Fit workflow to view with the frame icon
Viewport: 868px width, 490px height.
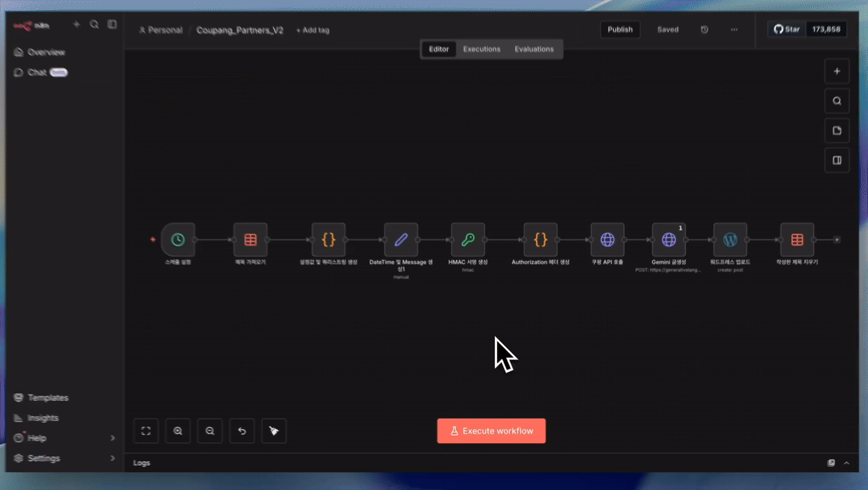click(x=146, y=431)
